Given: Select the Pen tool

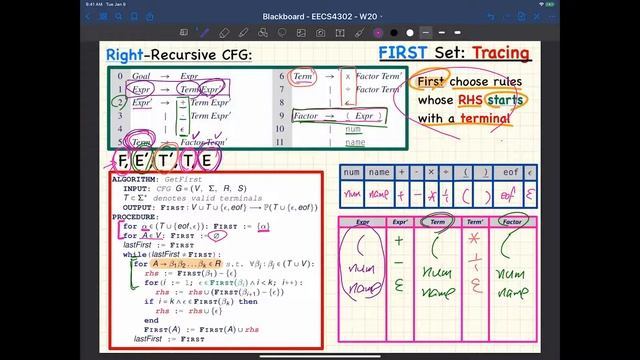Looking at the screenshot, I should (x=203, y=33).
